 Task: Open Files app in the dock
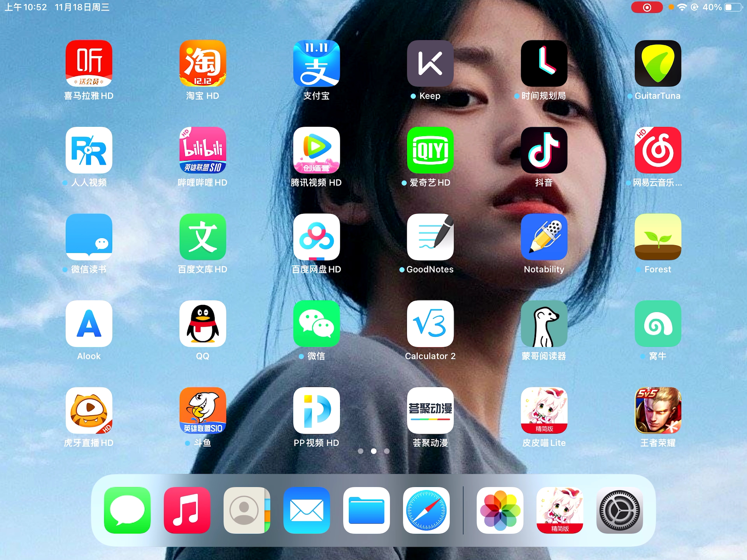(366, 510)
